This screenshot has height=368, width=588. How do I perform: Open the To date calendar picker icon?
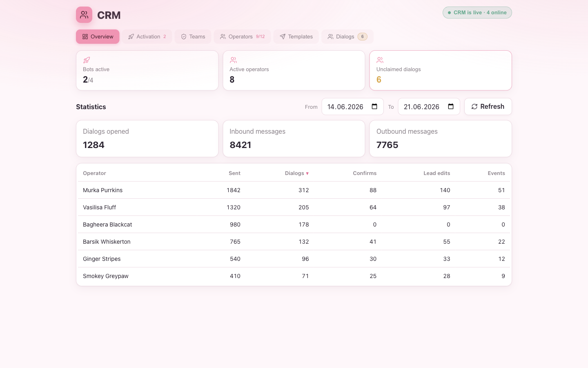pyautogui.click(x=451, y=107)
